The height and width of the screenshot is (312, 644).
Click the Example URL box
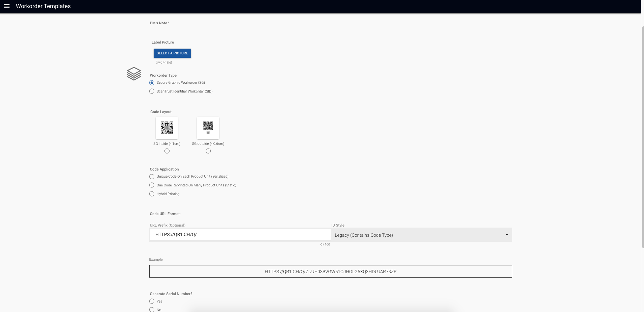pyautogui.click(x=331, y=271)
